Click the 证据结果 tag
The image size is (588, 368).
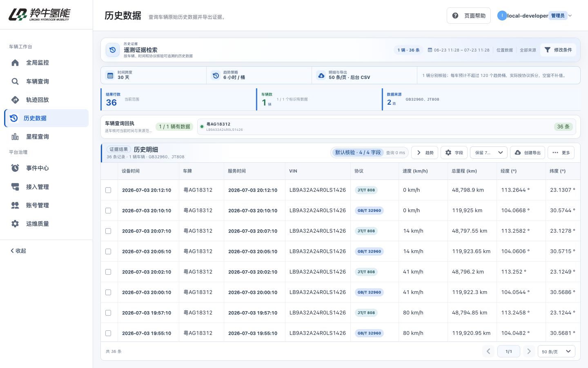click(119, 149)
